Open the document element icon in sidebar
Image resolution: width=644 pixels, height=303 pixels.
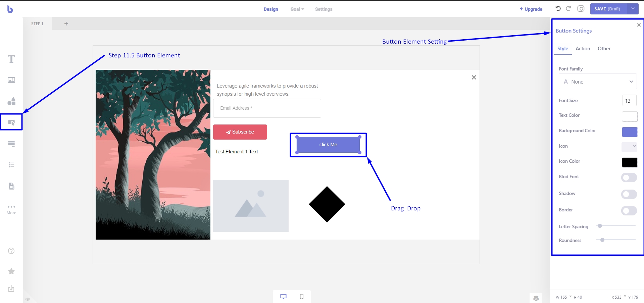coord(11,186)
